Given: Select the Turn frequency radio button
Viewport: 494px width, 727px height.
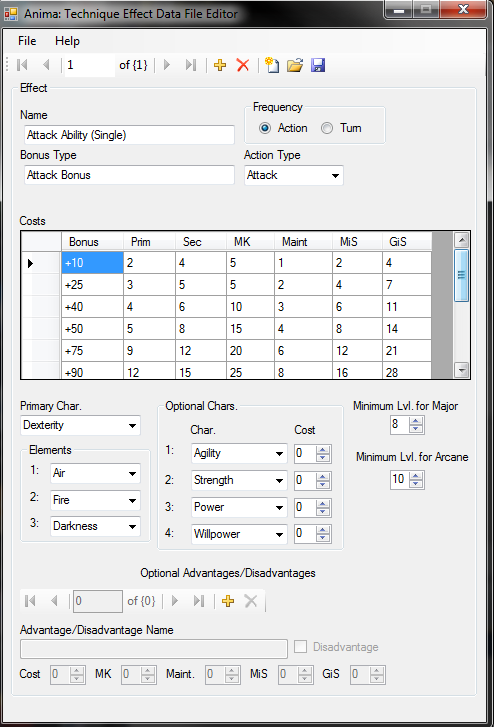Looking at the screenshot, I should pyautogui.click(x=327, y=128).
